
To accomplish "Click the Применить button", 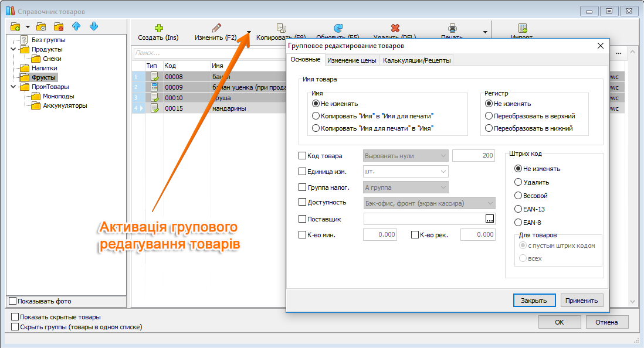I will [x=581, y=301].
